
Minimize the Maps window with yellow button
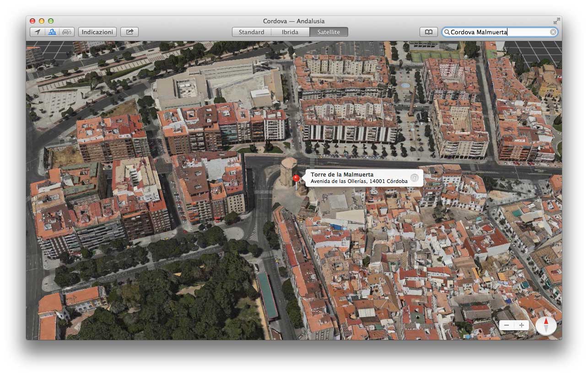pos(42,21)
